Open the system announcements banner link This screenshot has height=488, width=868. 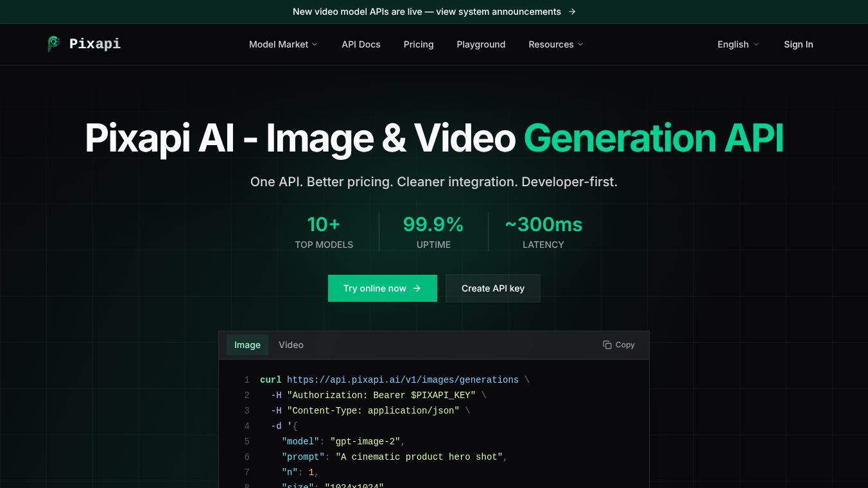pyautogui.click(x=434, y=12)
